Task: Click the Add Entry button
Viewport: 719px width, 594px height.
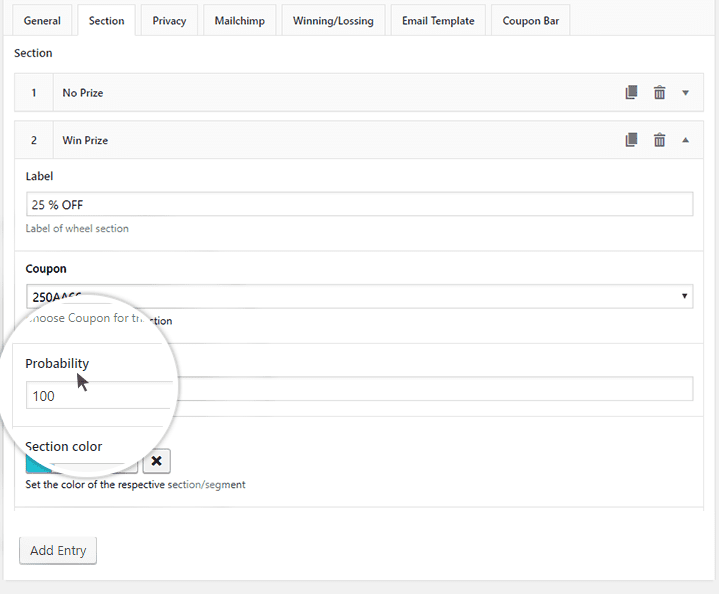Action: (x=58, y=550)
